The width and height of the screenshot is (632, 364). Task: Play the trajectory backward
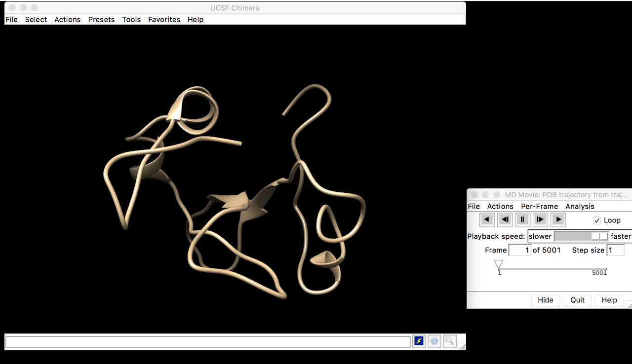tap(487, 219)
